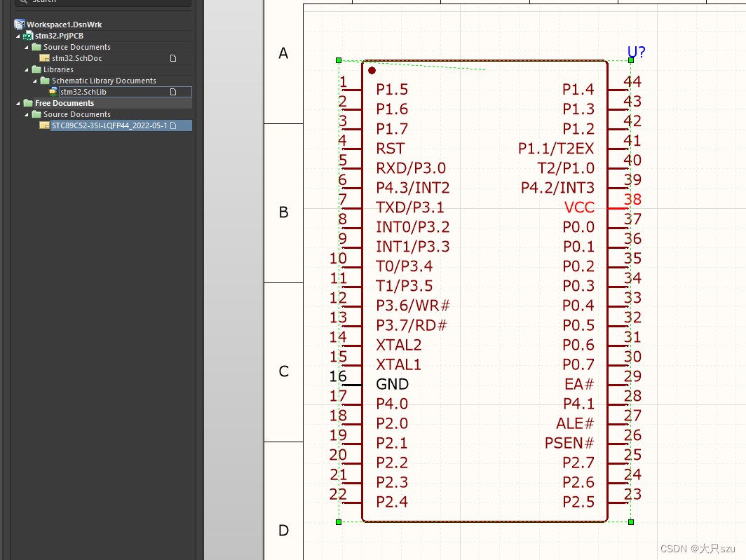This screenshot has width=746, height=560.
Task: Open the stm32.SchDoc schematic document
Action: click(x=76, y=58)
